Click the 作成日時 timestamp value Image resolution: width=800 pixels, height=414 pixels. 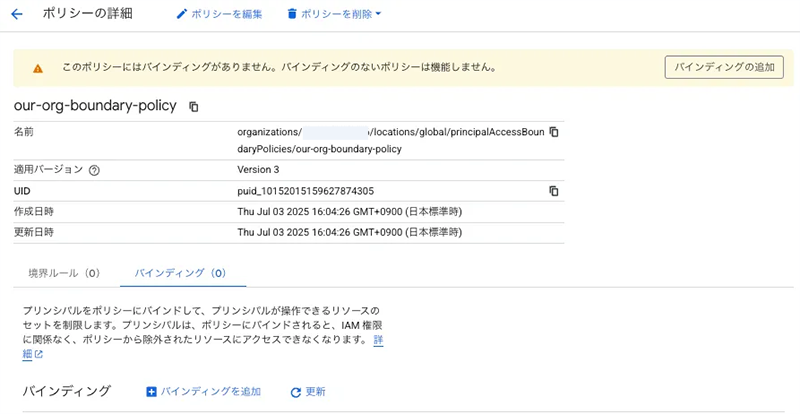click(349, 211)
